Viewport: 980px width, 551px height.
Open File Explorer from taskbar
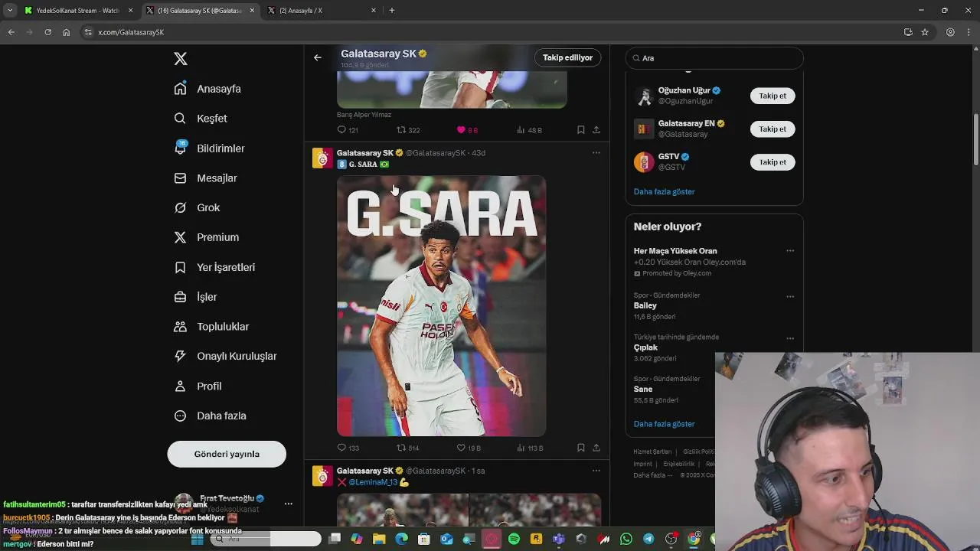[x=379, y=540]
